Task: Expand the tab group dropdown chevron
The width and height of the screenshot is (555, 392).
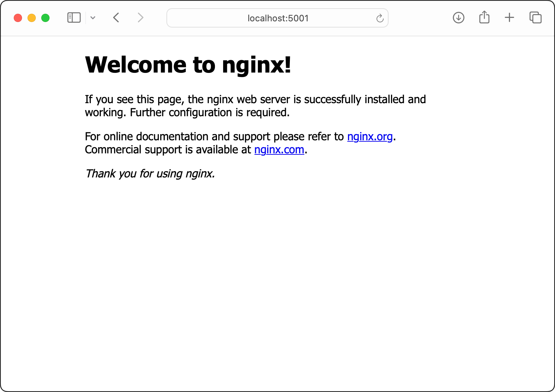Action: tap(93, 18)
